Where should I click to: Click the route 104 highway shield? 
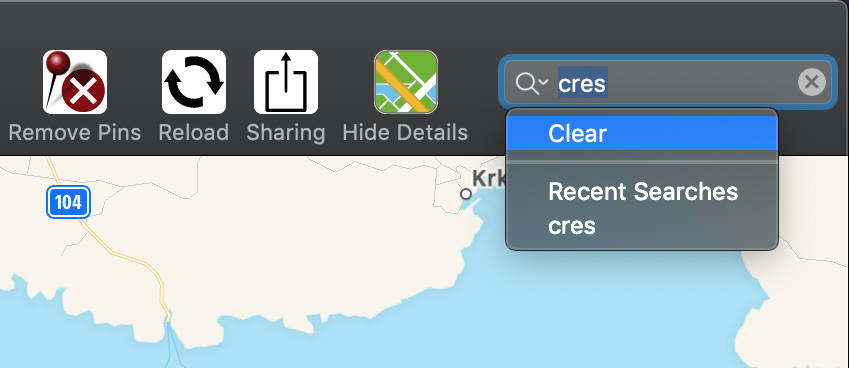tap(68, 202)
